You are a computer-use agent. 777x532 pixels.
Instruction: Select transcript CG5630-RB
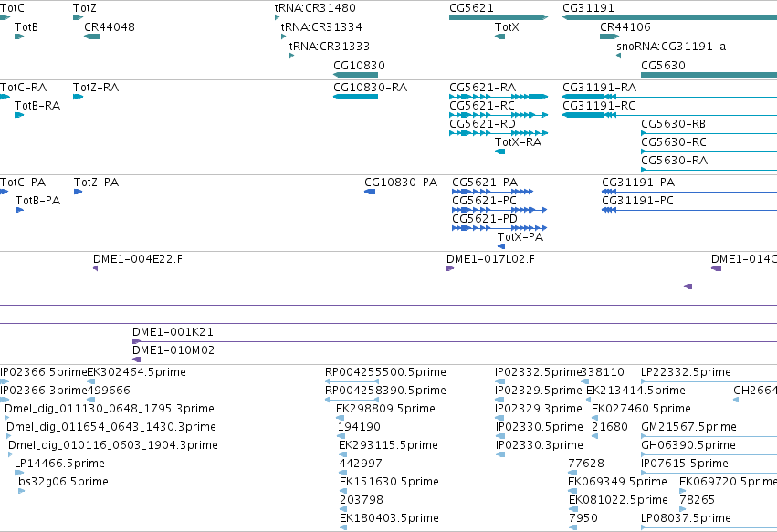click(674, 124)
